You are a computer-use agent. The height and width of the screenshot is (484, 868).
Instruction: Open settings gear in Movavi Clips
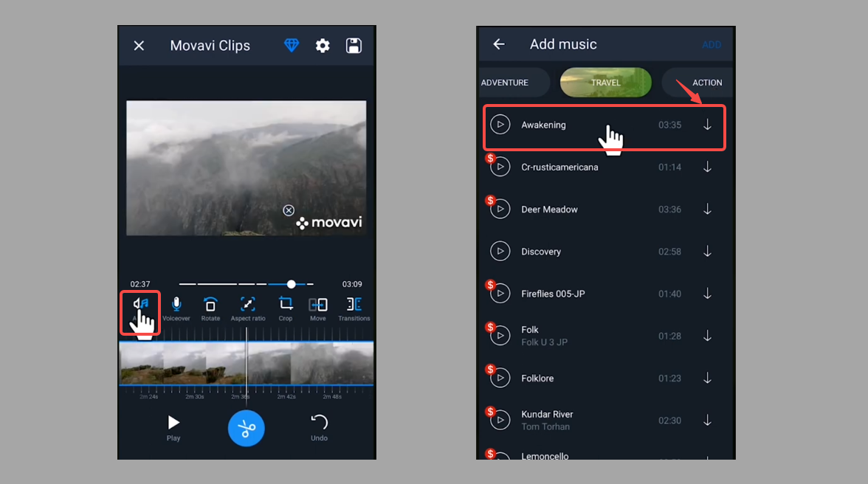[x=323, y=45]
